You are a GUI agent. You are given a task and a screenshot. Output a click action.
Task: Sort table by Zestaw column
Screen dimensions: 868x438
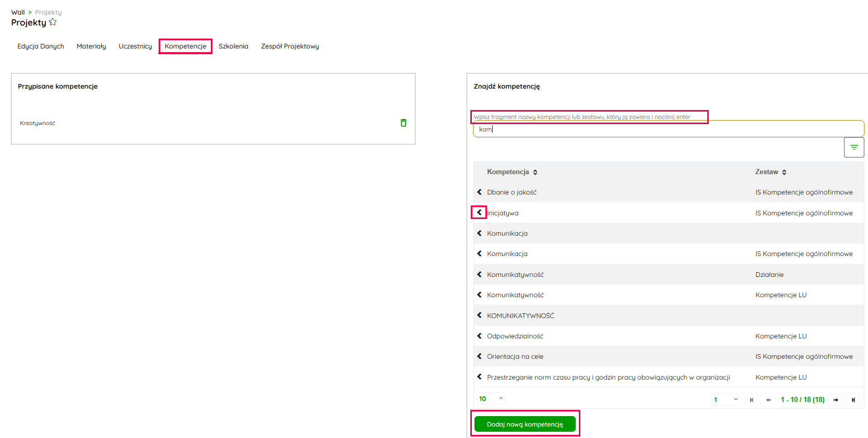784,172
